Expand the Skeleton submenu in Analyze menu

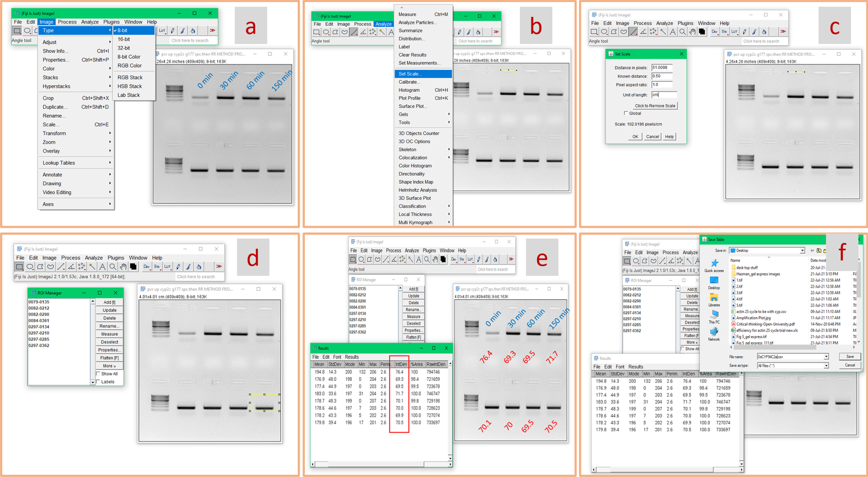(x=423, y=149)
